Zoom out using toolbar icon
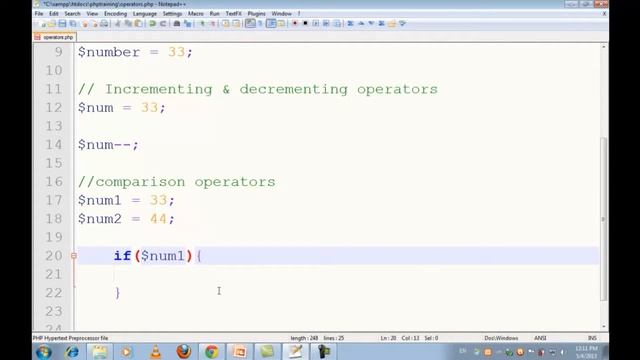The image size is (640, 360). tap(213, 24)
